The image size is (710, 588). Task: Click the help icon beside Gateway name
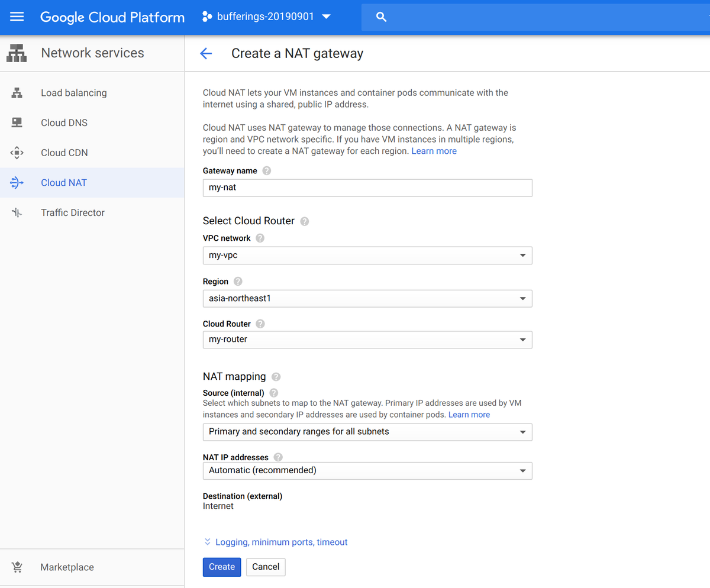click(x=267, y=170)
